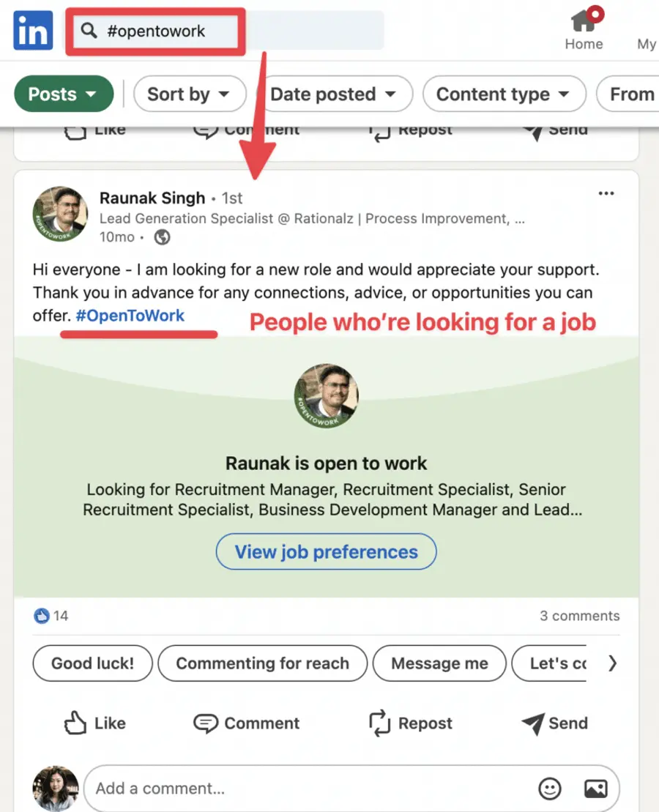Click View job preferences button
This screenshot has height=812, width=659.
[x=326, y=552]
